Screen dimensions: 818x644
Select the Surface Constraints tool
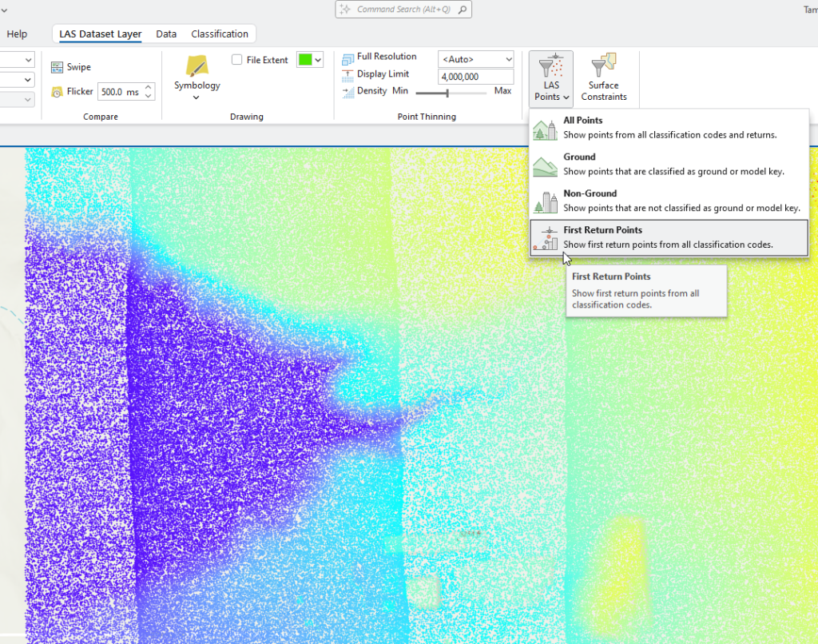603,78
